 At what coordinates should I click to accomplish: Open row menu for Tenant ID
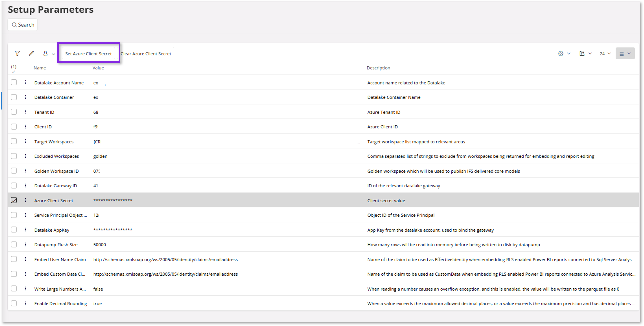(25, 112)
